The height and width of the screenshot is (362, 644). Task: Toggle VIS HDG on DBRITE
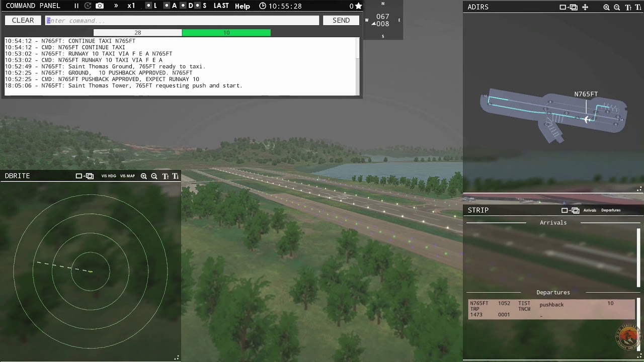pos(109,176)
